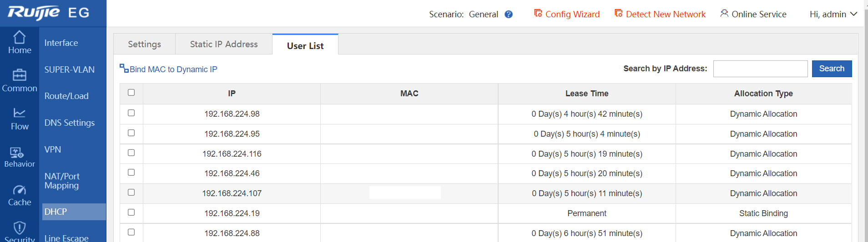This screenshot has height=242, width=868.
Task: Click the Scenario help question-mark icon
Action: coord(509,15)
